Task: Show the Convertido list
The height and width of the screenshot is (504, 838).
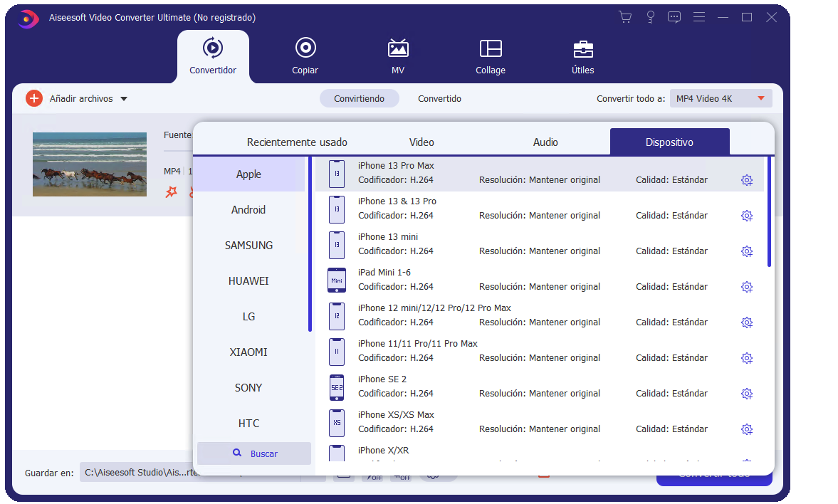Action: pyautogui.click(x=439, y=98)
